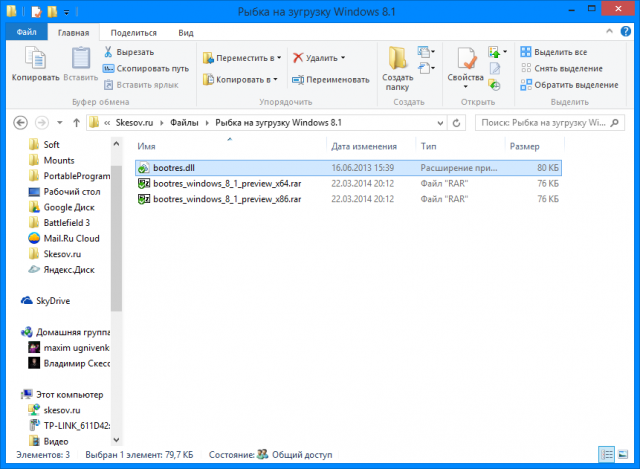
Task: Switch to details view icon in status bar
Action: [607, 454]
